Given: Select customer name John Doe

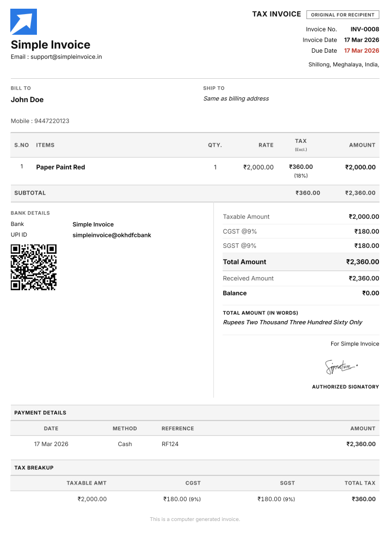Looking at the screenshot, I should coord(27,99).
